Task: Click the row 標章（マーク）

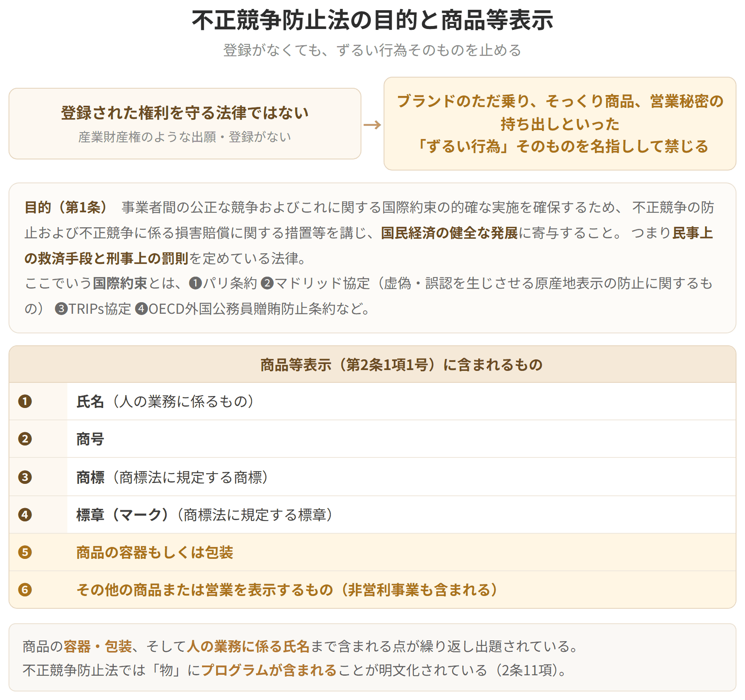Action: tap(372, 515)
